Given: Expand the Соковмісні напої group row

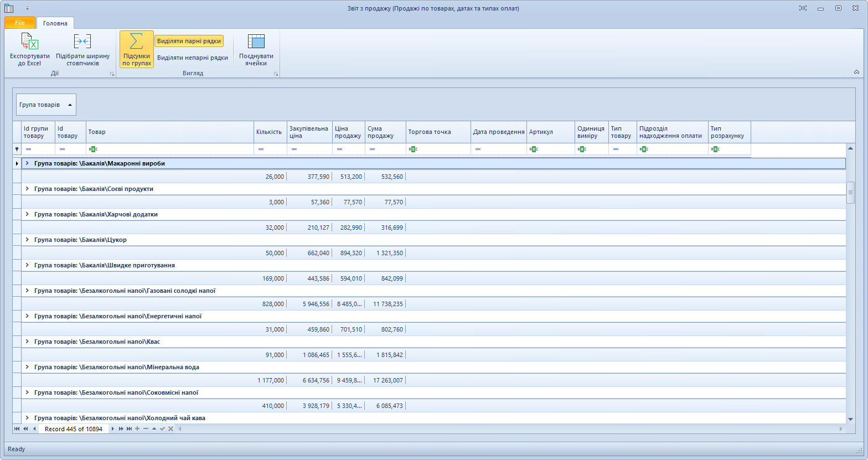Looking at the screenshot, I should click(x=27, y=392).
